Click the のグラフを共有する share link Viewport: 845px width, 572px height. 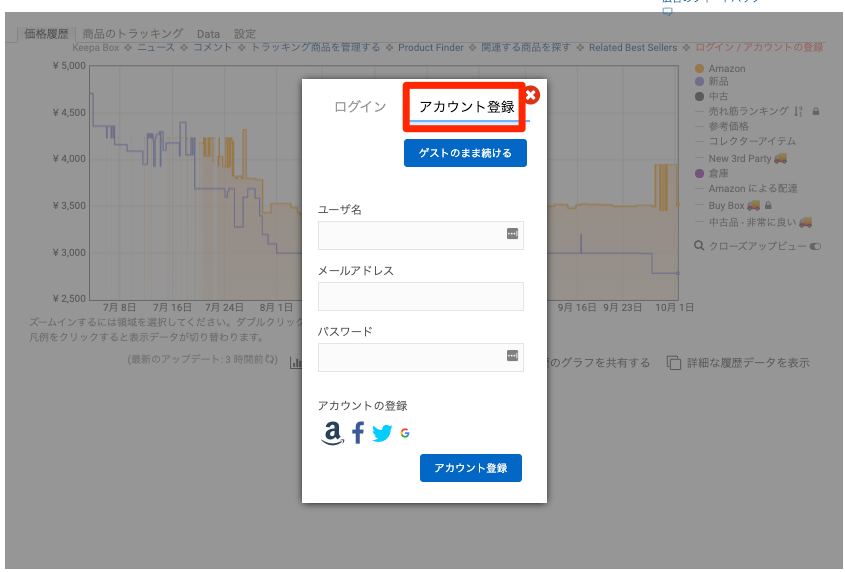598,363
